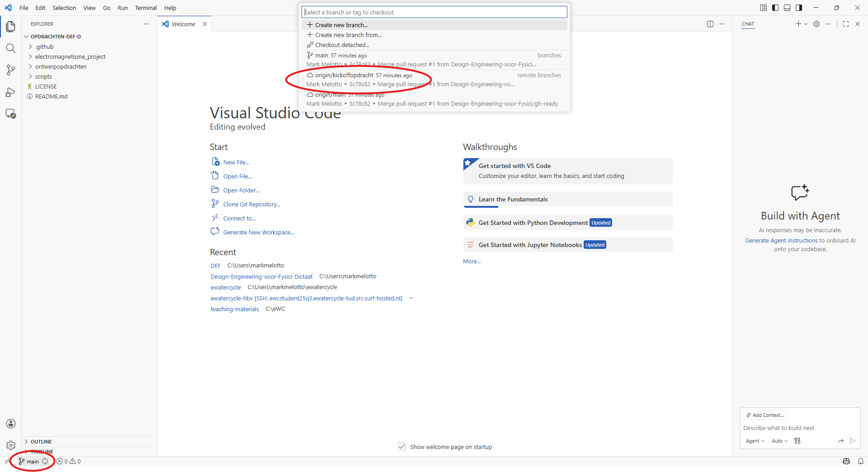
Task: Open recent DEF folder
Action: point(216,266)
